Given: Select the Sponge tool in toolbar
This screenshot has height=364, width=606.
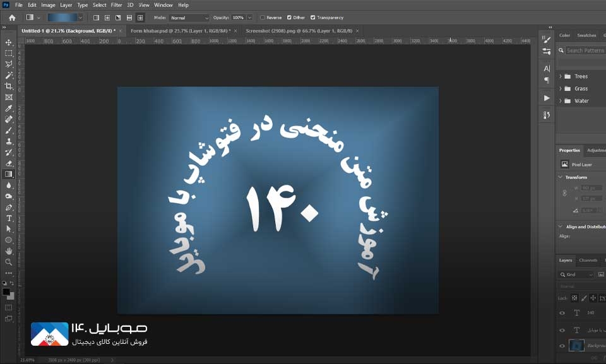Looking at the screenshot, I should click(x=8, y=196).
